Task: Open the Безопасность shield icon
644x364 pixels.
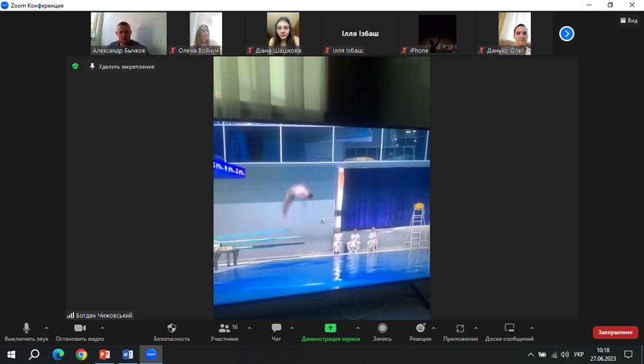Action: point(172,328)
